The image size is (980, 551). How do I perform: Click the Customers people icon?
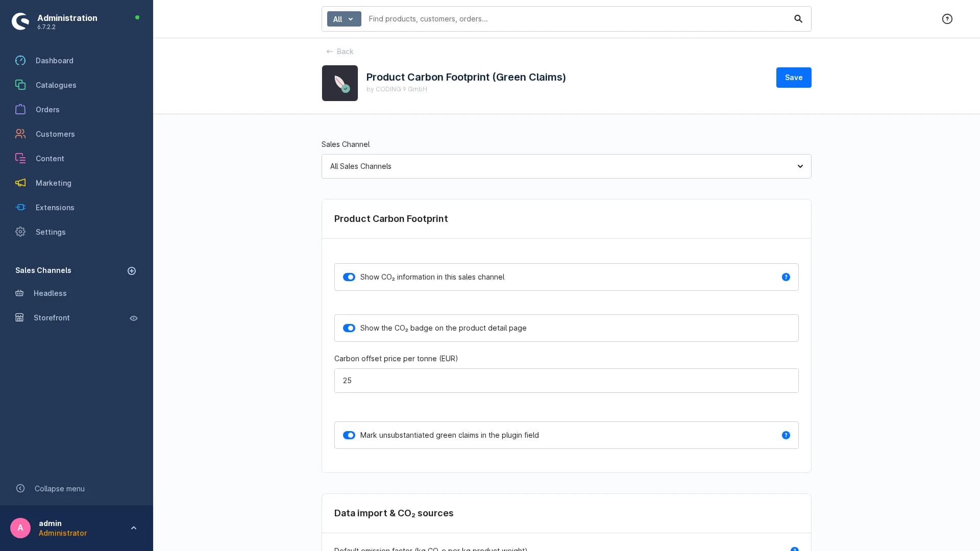(20, 134)
